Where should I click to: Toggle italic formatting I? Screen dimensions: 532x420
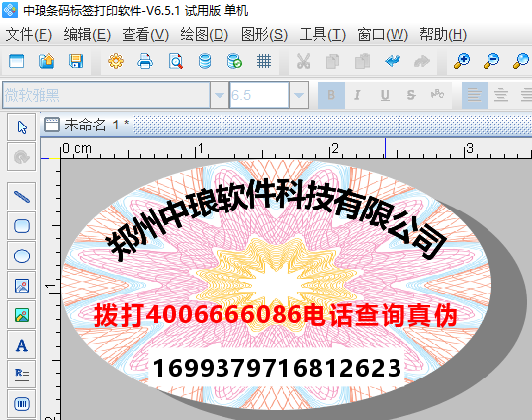click(x=357, y=95)
